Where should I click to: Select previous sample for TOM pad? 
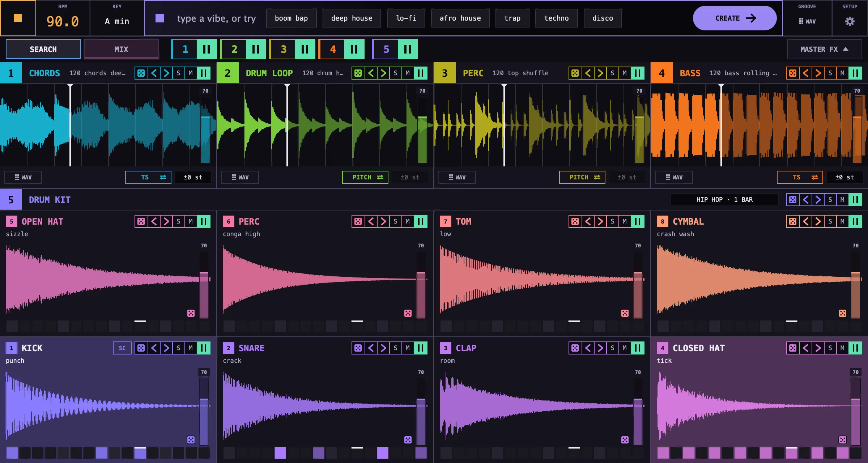pyautogui.click(x=588, y=221)
